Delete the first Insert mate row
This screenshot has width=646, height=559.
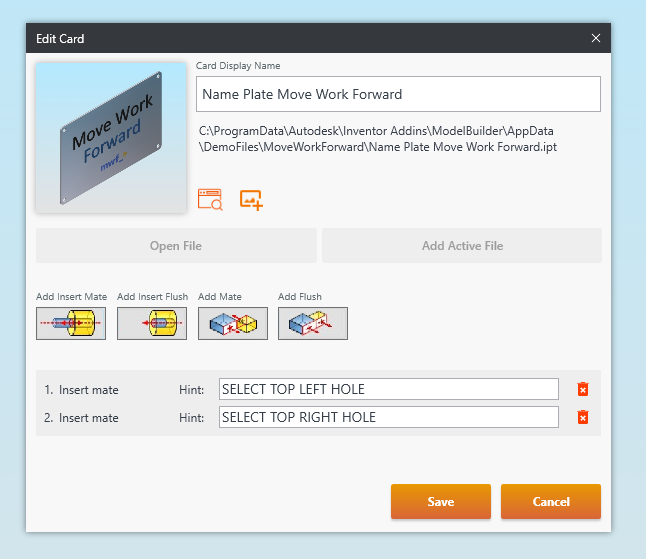coord(583,389)
